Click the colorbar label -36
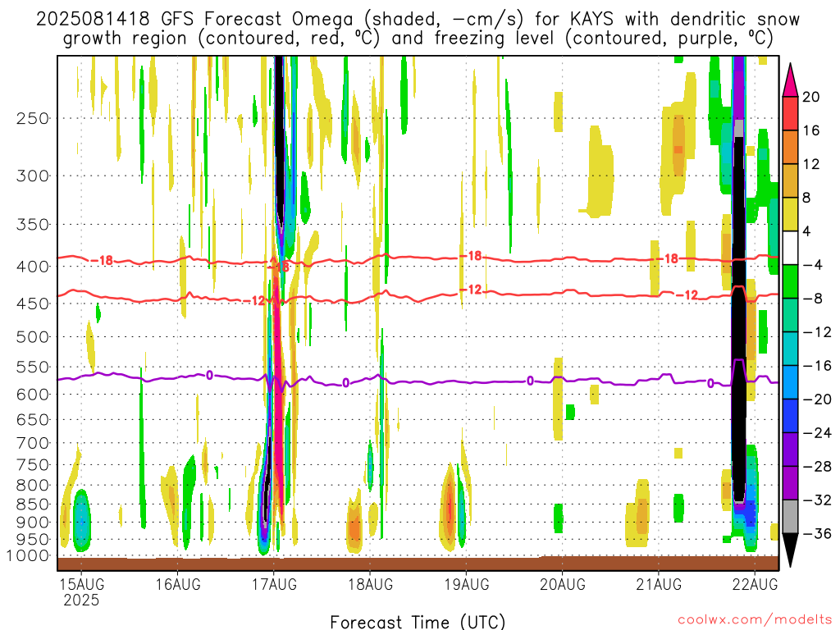 click(x=818, y=533)
